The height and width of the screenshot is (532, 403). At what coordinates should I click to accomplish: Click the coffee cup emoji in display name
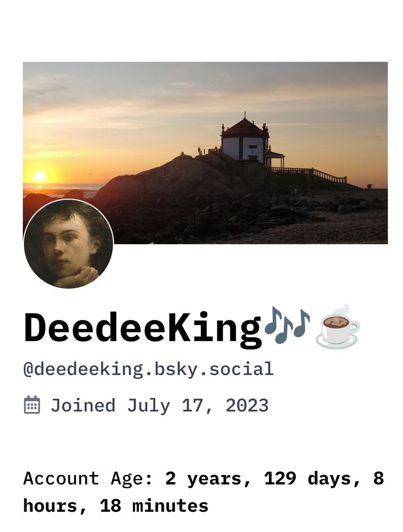point(338,327)
